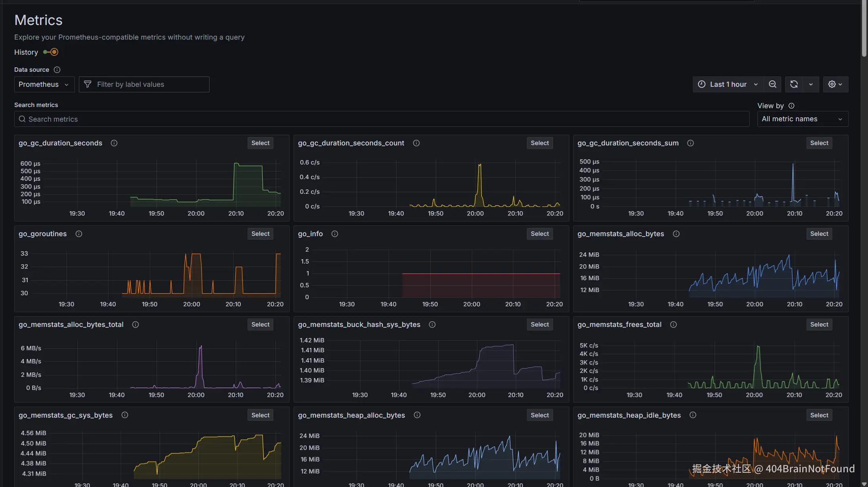Click info icon beside go_info metric
The image size is (868, 487).
tap(335, 234)
